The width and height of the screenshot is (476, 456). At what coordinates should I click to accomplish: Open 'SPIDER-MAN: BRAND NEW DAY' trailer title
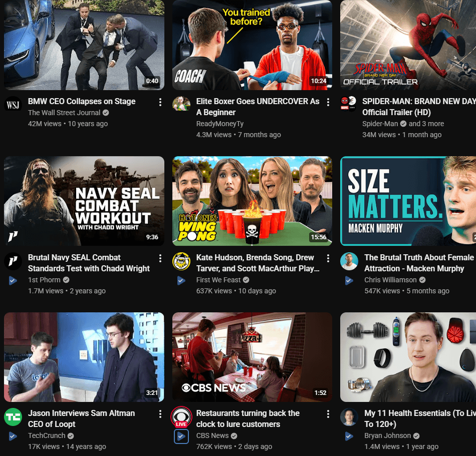pyautogui.click(x=419, y=107)
